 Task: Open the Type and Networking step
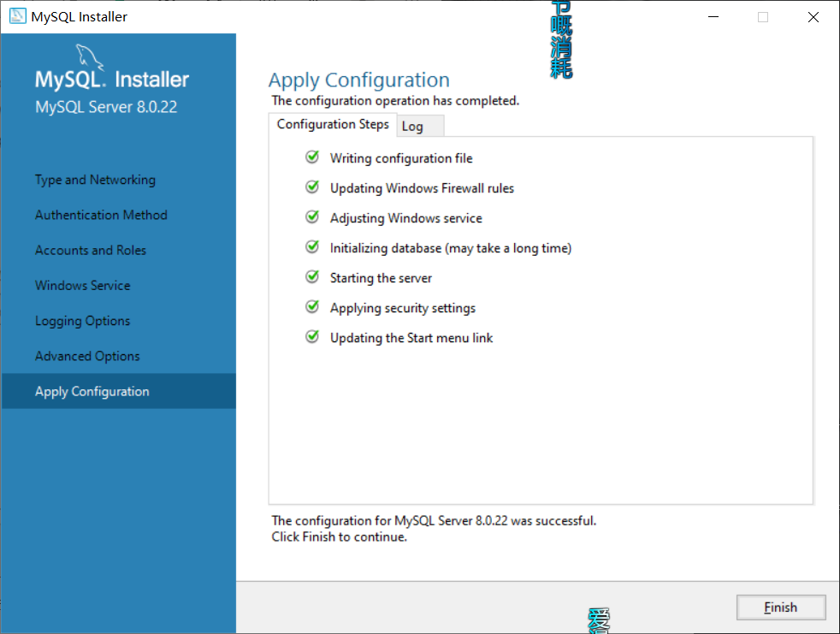click(95, 180)
